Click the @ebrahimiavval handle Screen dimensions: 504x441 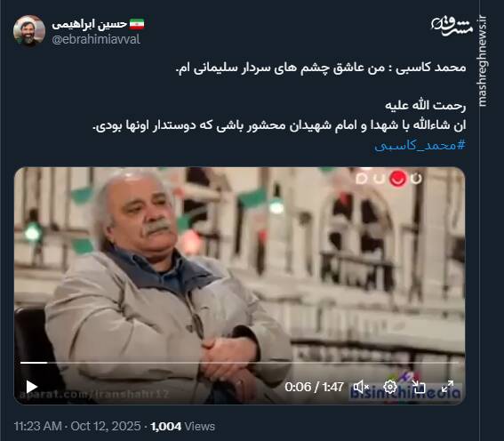point(96,39)
